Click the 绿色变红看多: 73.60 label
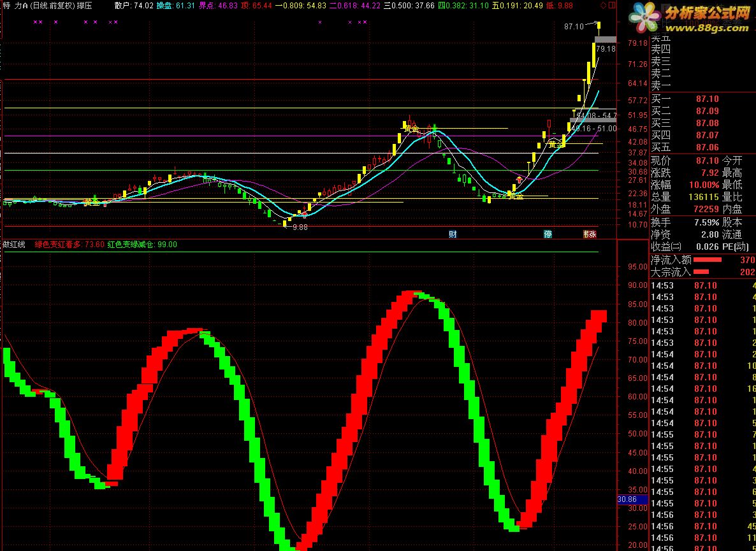 coord(69,244)
